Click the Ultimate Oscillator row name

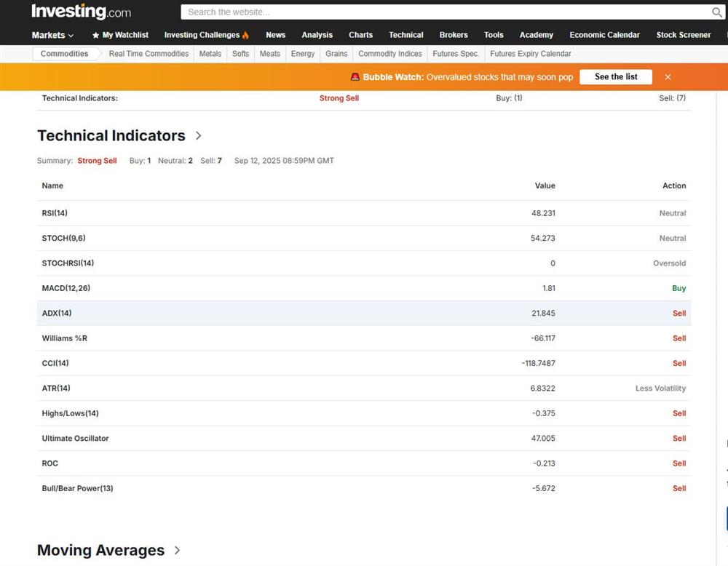[75, 439]
